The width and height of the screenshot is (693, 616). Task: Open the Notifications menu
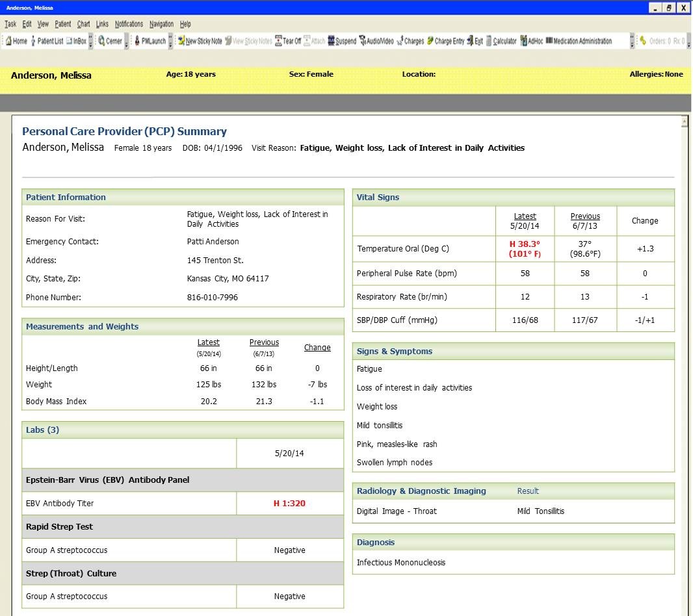[129, 24]
